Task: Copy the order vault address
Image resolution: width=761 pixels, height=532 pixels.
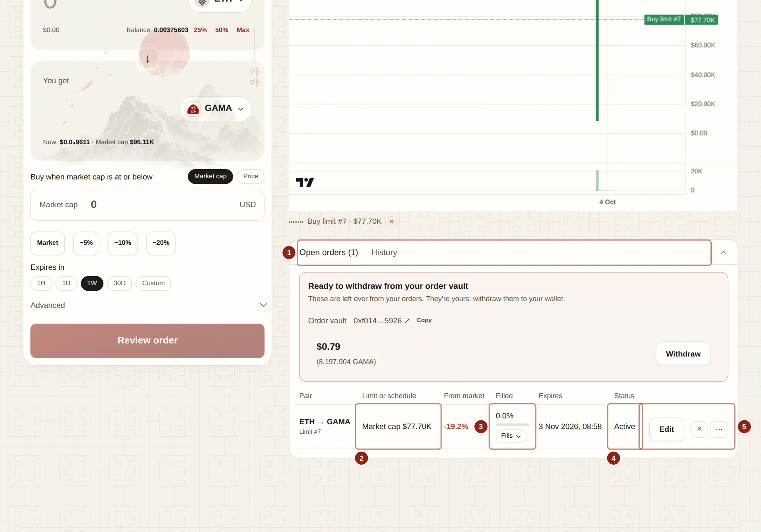Action: (424, 320)
